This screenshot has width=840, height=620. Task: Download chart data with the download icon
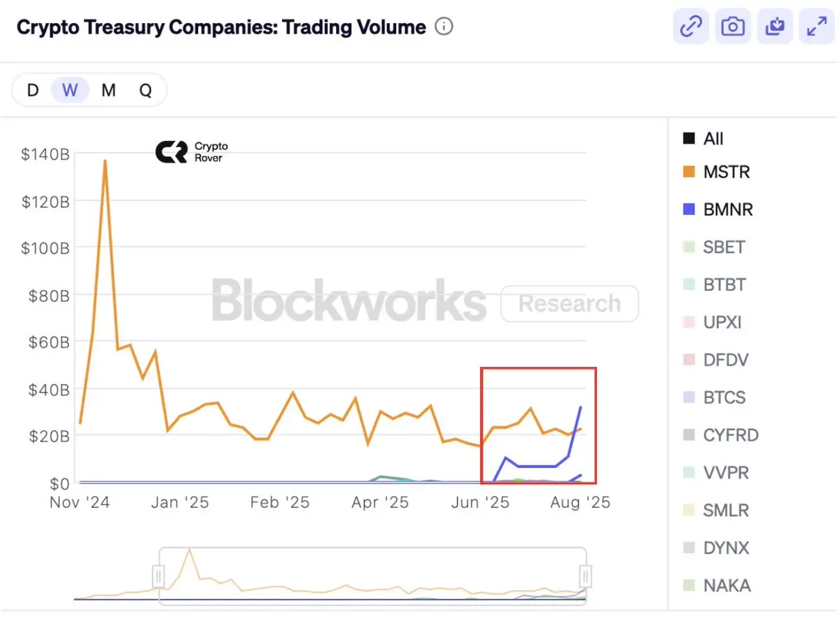click(775, 27)
